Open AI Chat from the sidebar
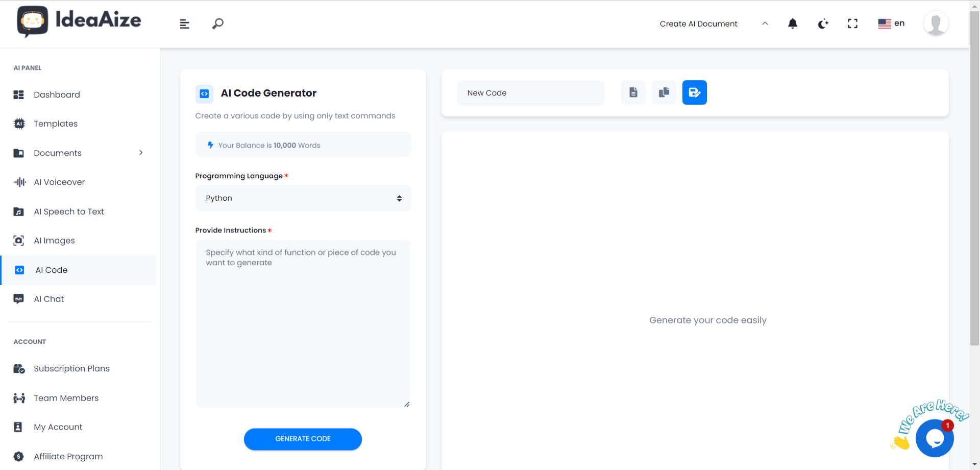 pos(48,298)
